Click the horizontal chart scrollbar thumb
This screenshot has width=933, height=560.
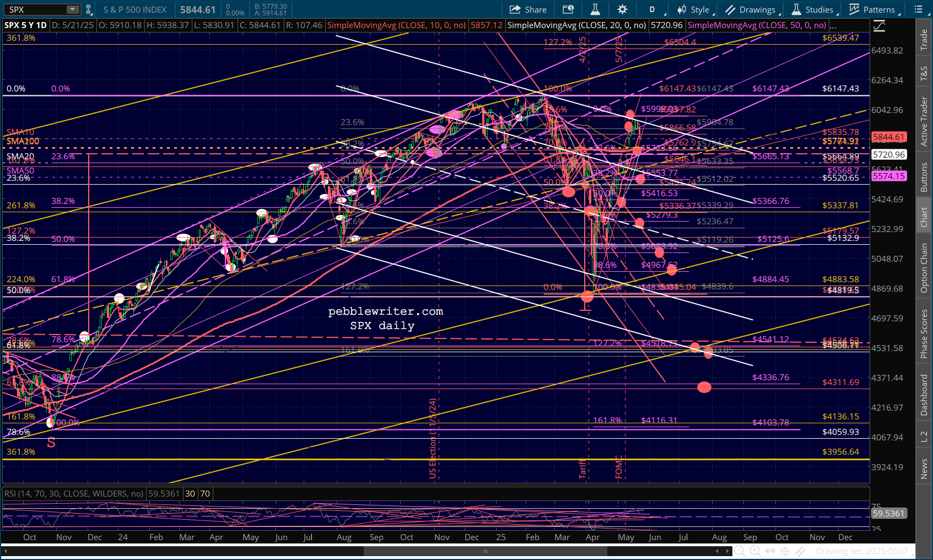tap(485, 551)
